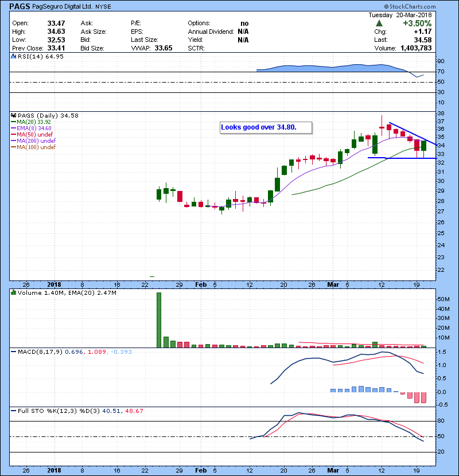The image size is (459, 476).
Task: Click the +3.50% percent change
Action: pyautogui.click(x=417, y=24)
